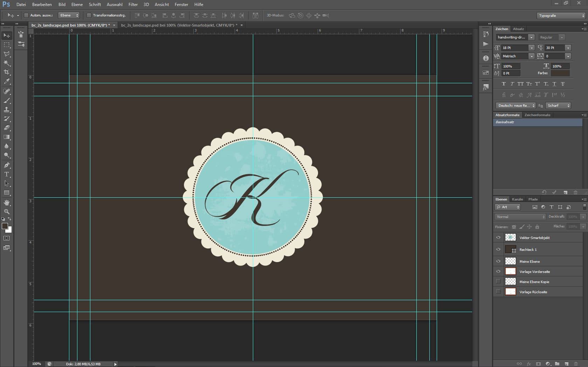Select the Magic Wand tool
Screen dimensions: 588x367
[x=7, y=63]
